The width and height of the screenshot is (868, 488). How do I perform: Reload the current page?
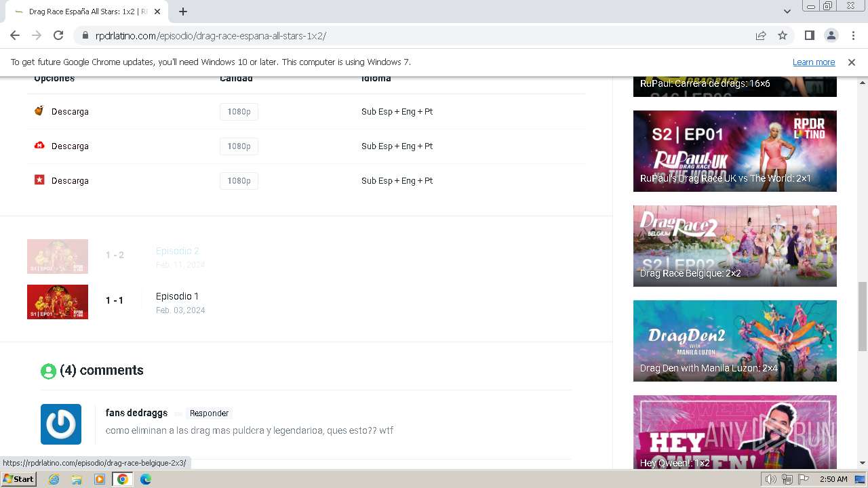[58, 35]
